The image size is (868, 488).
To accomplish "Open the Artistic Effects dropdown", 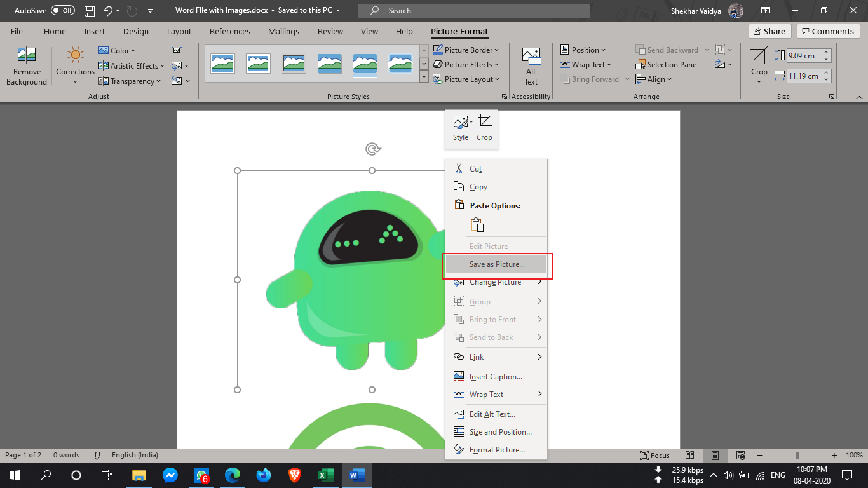I will tap(132, 65).
